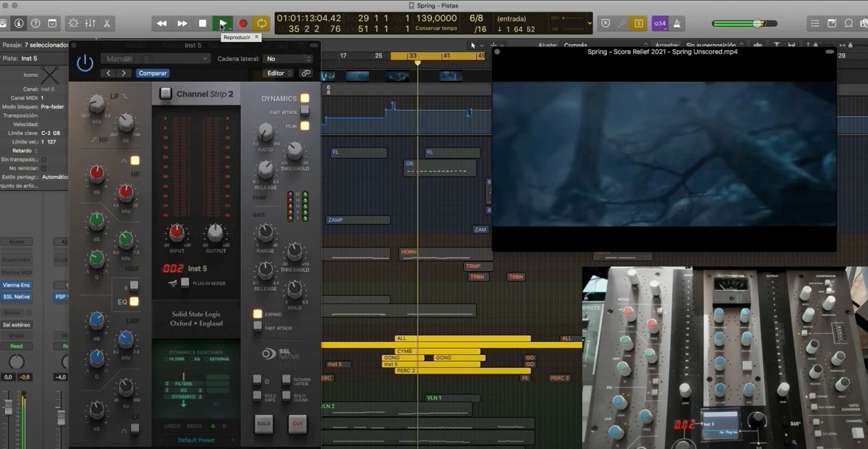
Task: Toggle compressor FAST ATTACK switch
Action: coord(304,111)
